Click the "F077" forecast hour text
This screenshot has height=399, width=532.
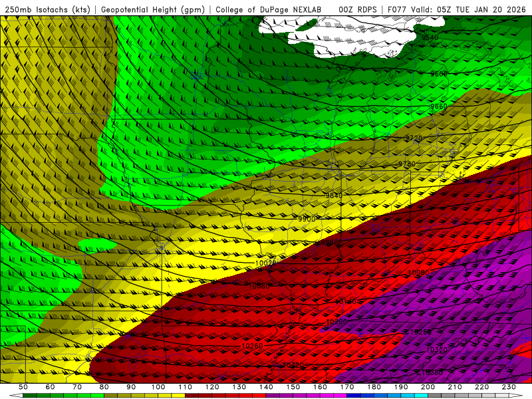coord(397,10)
